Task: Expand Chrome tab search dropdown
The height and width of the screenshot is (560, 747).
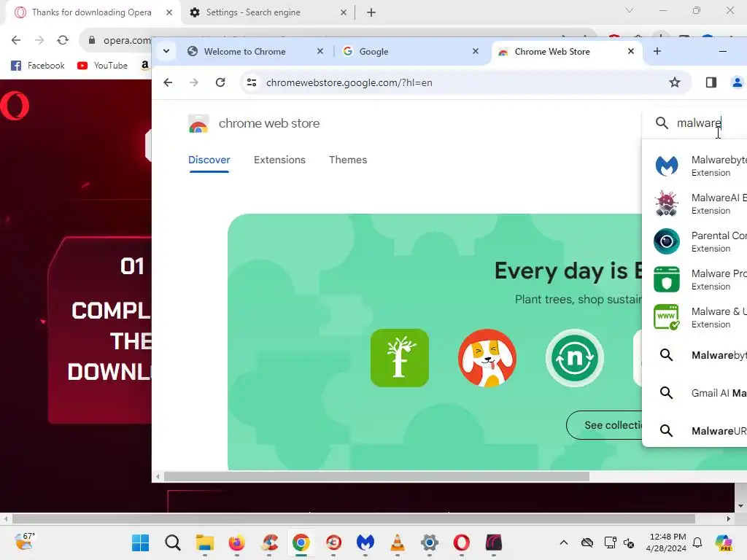Action: tap(166, 51)
